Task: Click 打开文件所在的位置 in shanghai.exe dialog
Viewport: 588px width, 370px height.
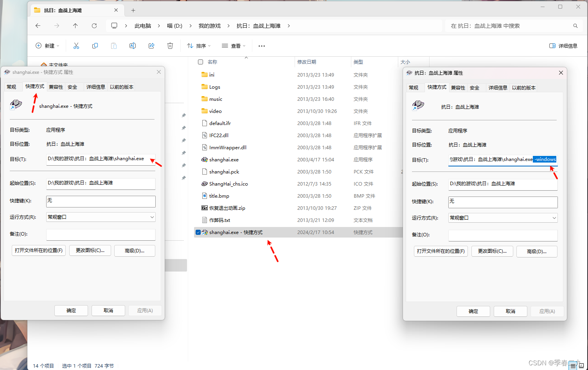Action: (x=39, y=250)
